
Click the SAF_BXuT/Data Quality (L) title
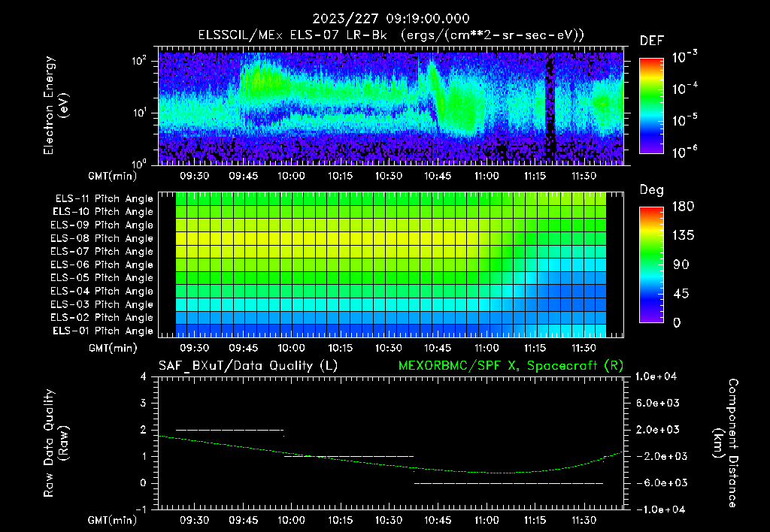[x=248, y=366]
